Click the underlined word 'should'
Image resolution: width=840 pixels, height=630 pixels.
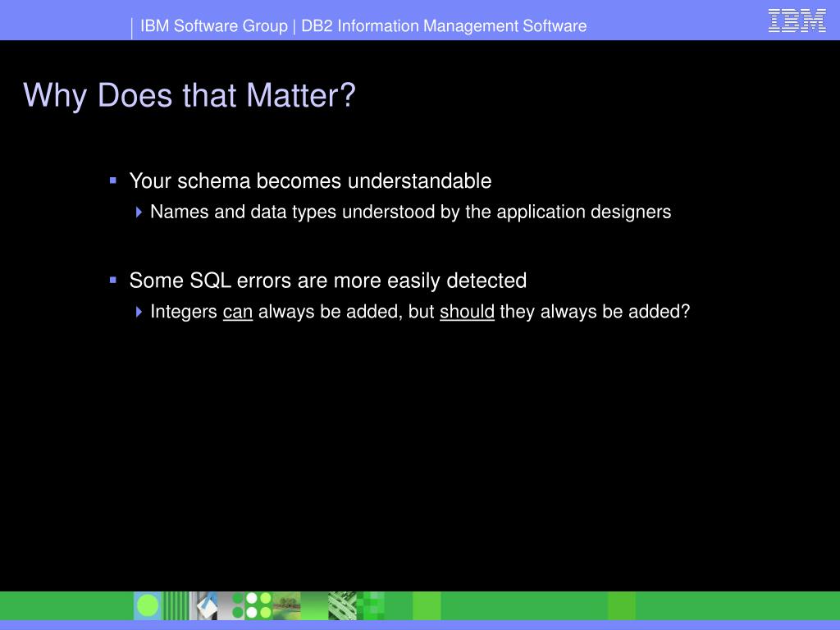click(467, 312)
